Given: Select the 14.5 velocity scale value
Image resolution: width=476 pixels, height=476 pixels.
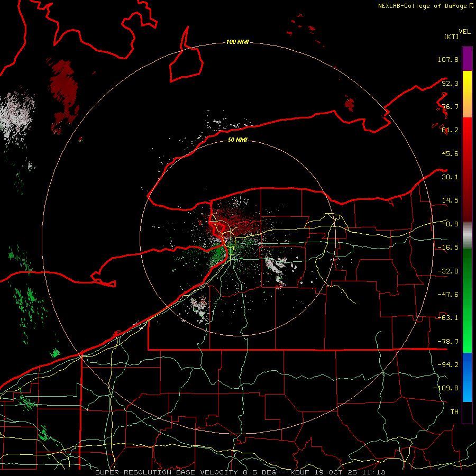Looking at the screenshot, I should tap(450, 200).
